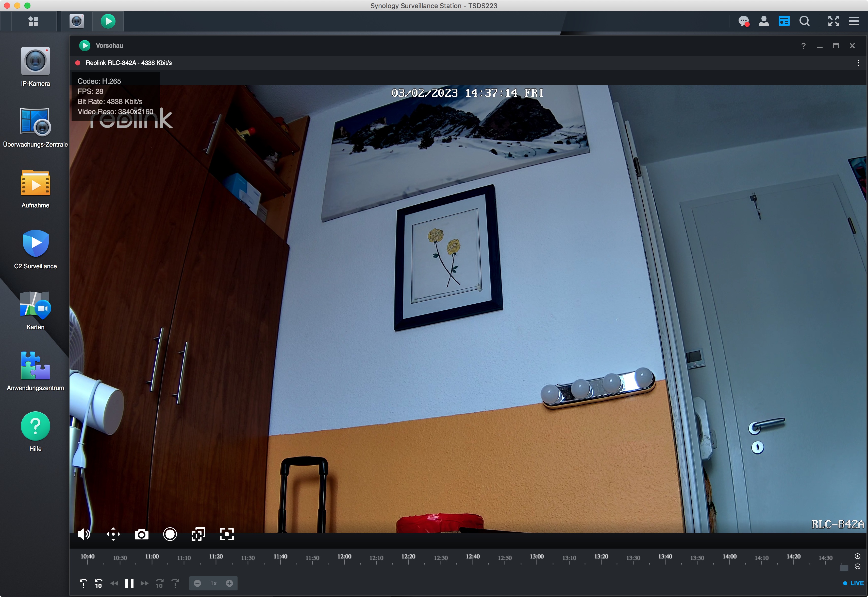Screen dimensions: 868x597
Task: Open C2 Surveillance
Action: (35, 244)
